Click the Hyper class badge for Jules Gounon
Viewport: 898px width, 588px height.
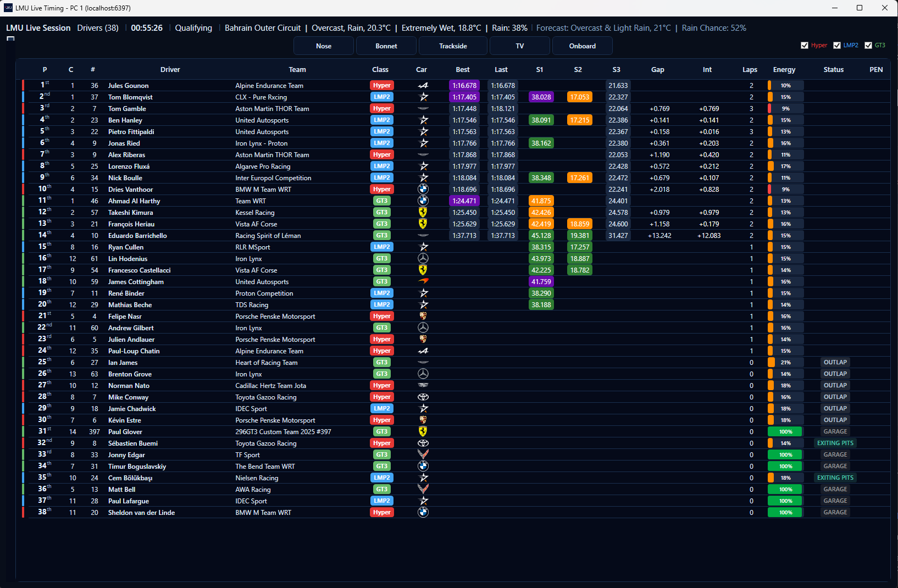click(382, 86)
